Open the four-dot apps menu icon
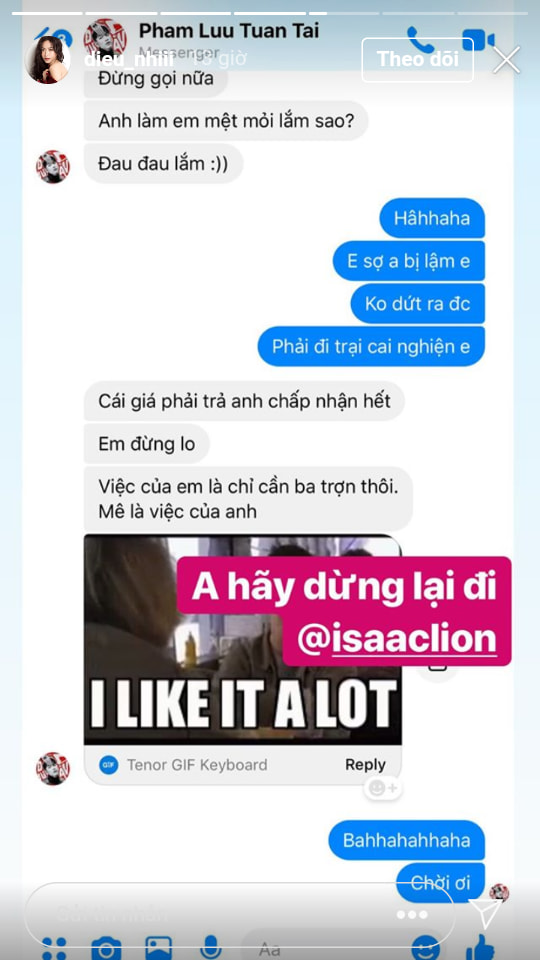 54,949
